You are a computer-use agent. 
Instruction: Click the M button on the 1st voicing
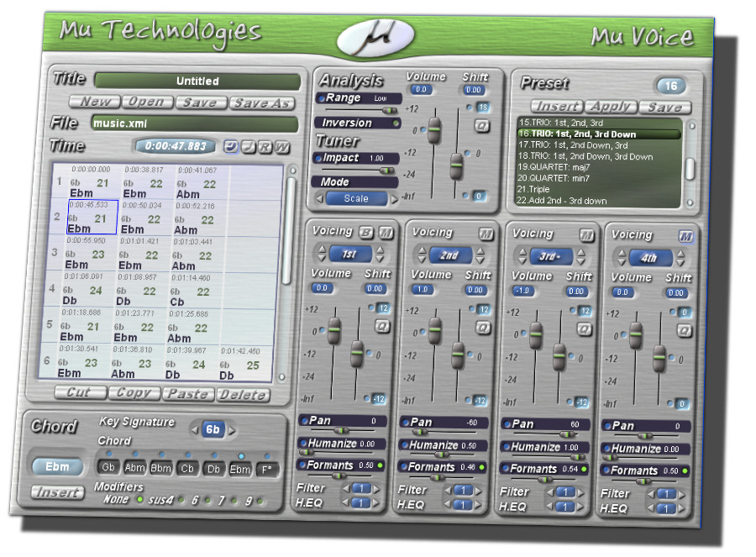coord(386,234)
